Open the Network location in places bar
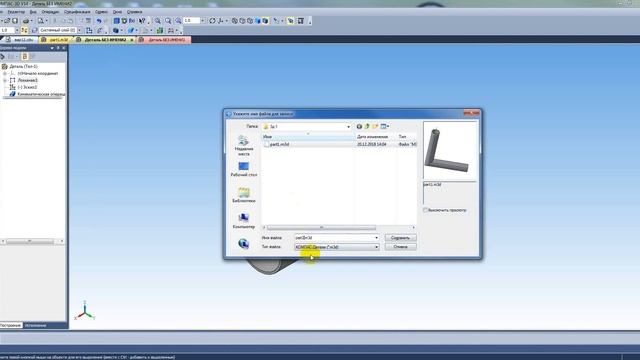 point(244,244)
